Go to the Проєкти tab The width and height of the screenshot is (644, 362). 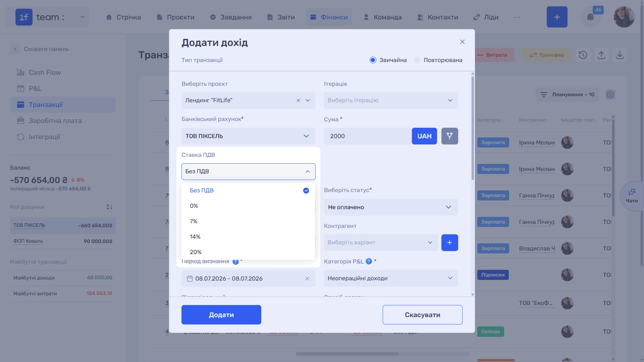(x=175, y=17)
